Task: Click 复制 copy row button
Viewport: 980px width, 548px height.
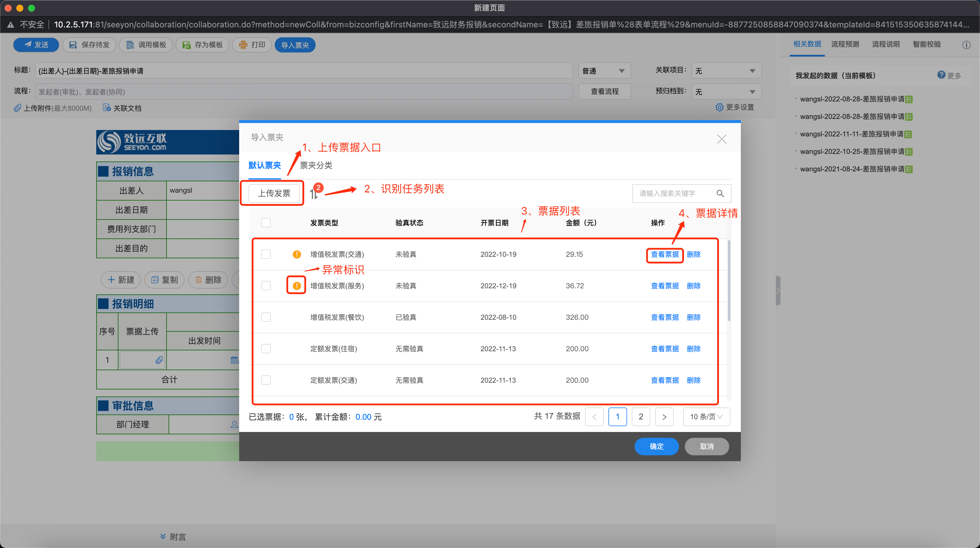Action: (x=164, y=280)
